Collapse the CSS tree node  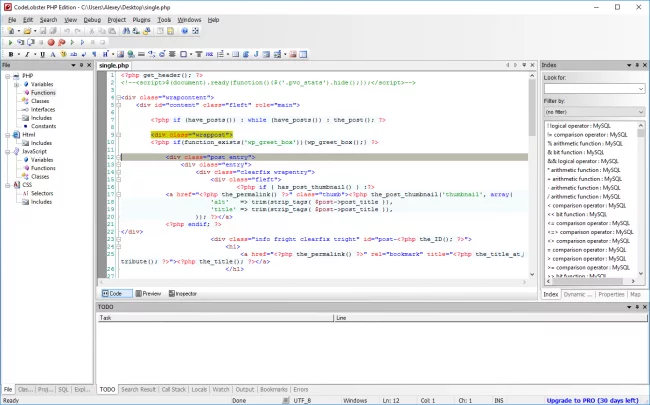[7, 185]
